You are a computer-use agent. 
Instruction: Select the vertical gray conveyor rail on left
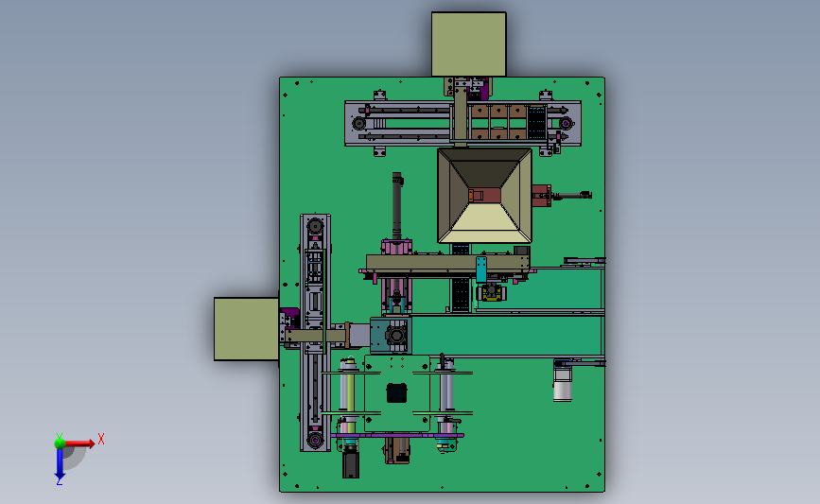pyautogui.click(x=315, y=333)
